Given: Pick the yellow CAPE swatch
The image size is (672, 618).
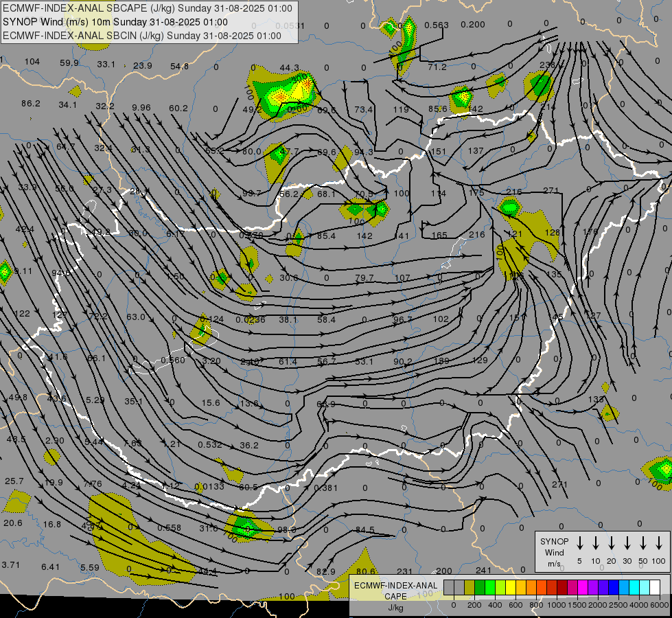Looking at the screenshot, I should pyautogui.click(x=511, y=588).
